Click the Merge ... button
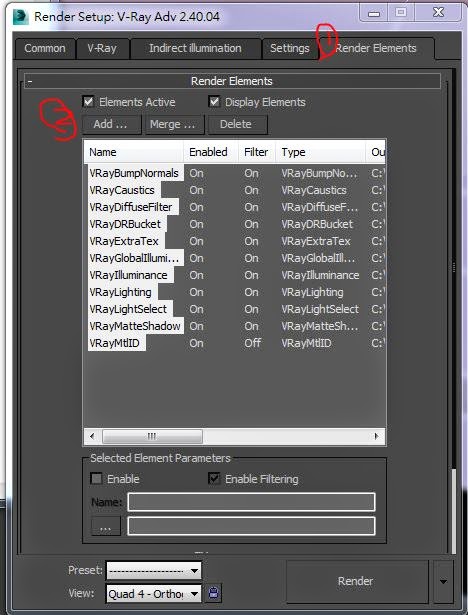 175,124
